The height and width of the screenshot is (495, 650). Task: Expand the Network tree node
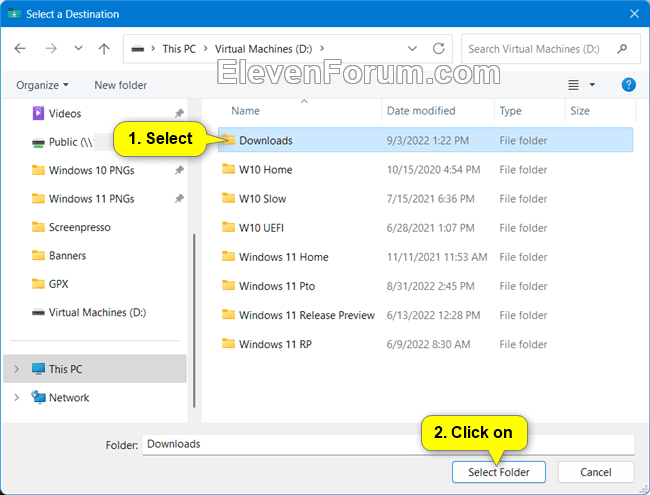[x=16, y=397]
